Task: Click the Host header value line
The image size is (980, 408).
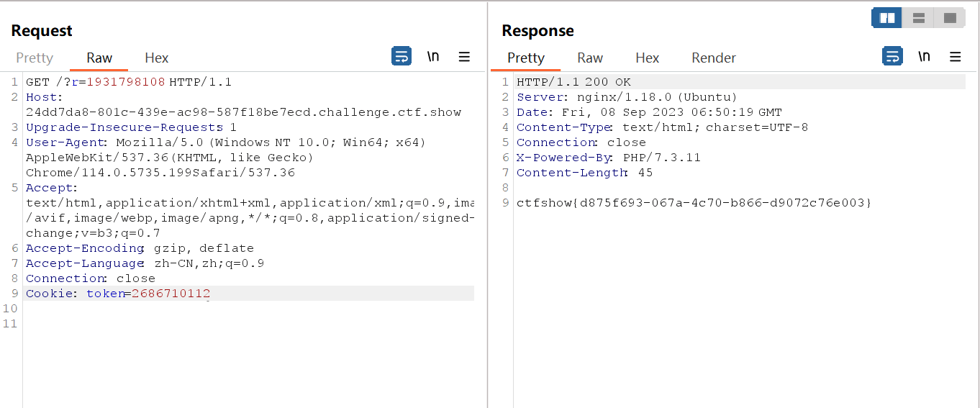Action: [x=243, y=112]
